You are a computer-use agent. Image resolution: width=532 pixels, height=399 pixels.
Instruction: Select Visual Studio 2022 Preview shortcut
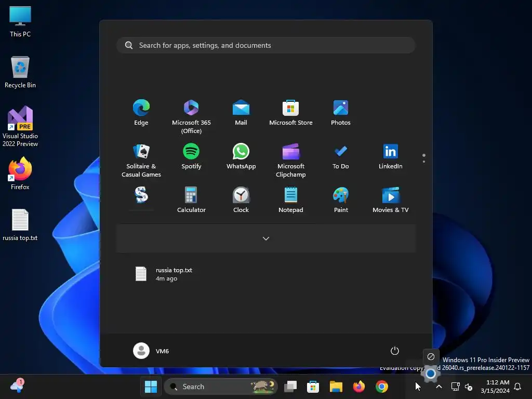pos(20,127)
